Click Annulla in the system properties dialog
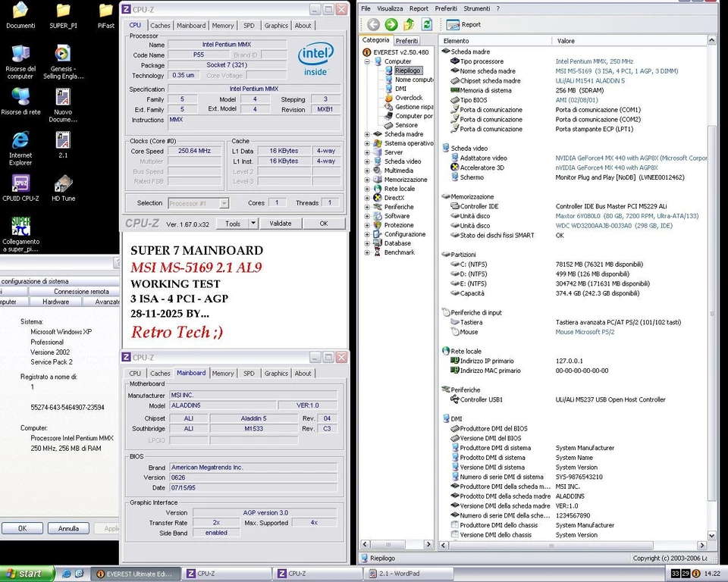The width and height of the screenshot is (728, 582). tap(68, 528)
